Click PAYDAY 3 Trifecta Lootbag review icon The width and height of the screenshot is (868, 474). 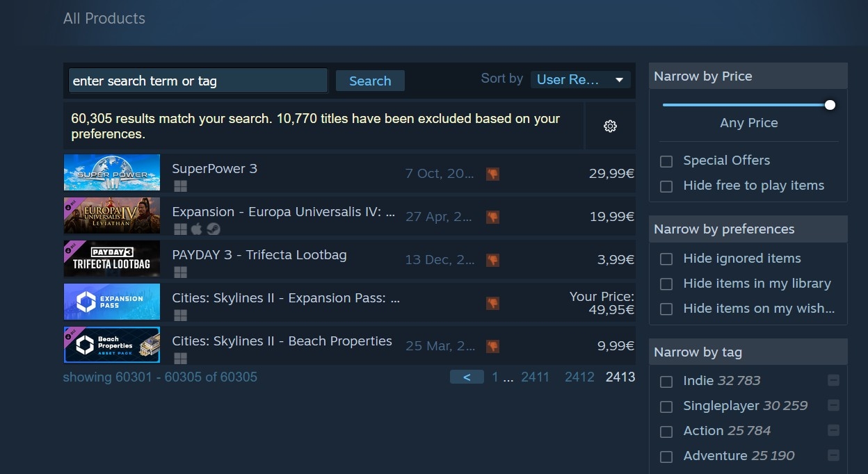coord(492,260)
